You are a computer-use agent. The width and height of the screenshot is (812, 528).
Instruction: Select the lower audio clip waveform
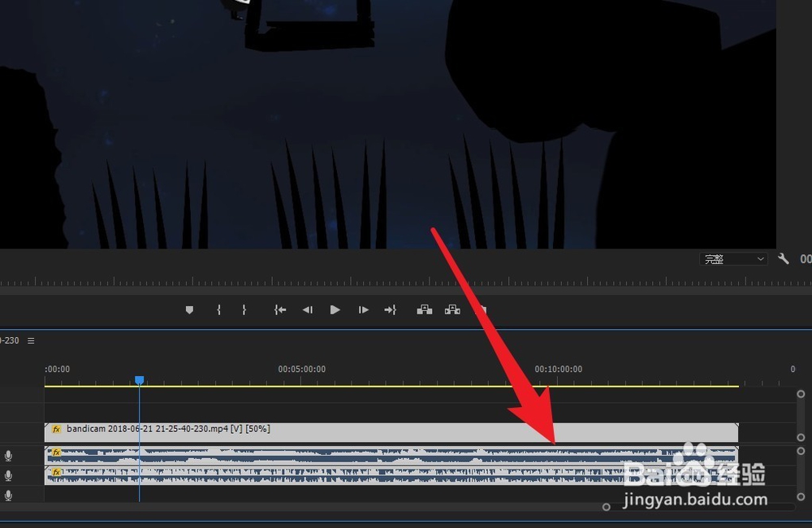[x=391, y=475]
